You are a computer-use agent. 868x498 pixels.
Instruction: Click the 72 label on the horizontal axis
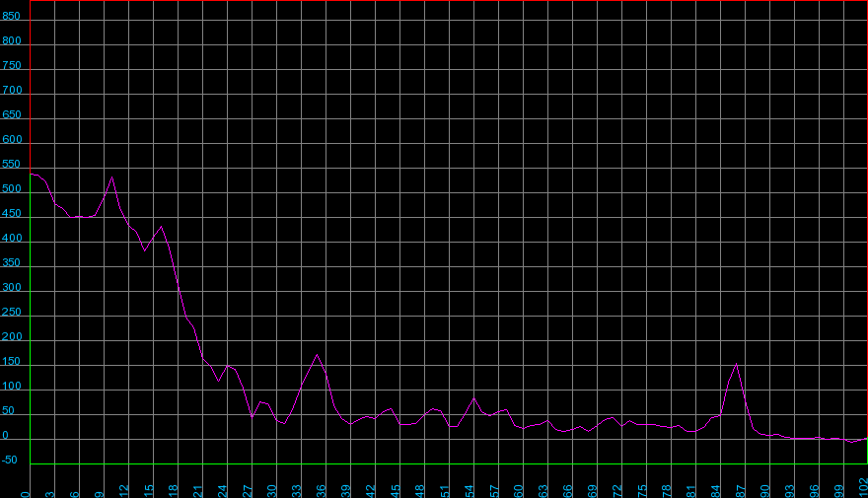(616, 491)
